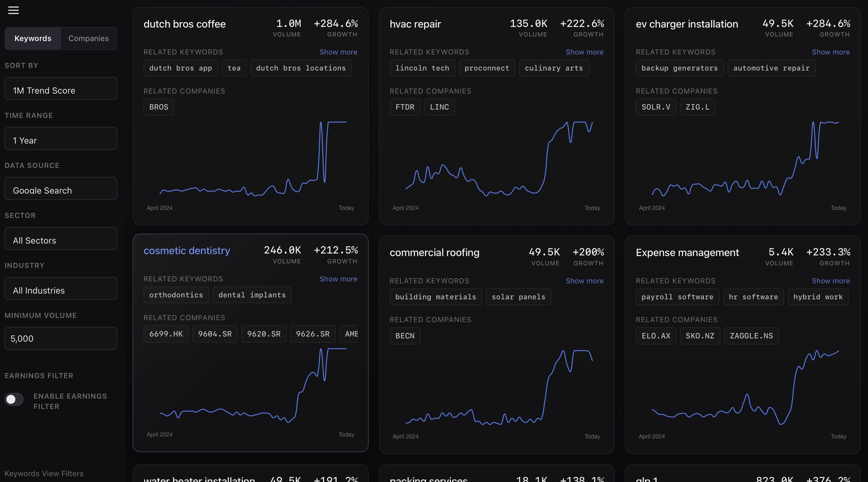Open the 6699.HK company ticker
868x482 pixels.
166,334
